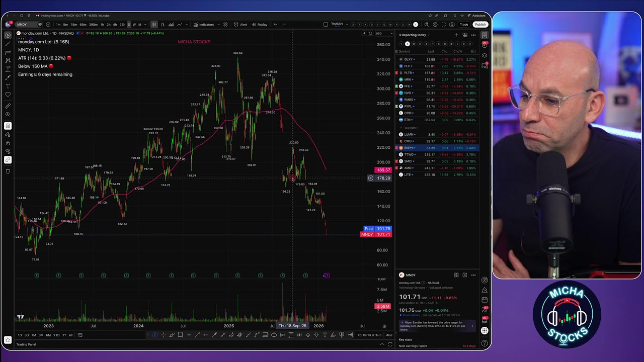Start bar Replay mode
This screenshot has height=362, width=644.
[x=260, y=25]
